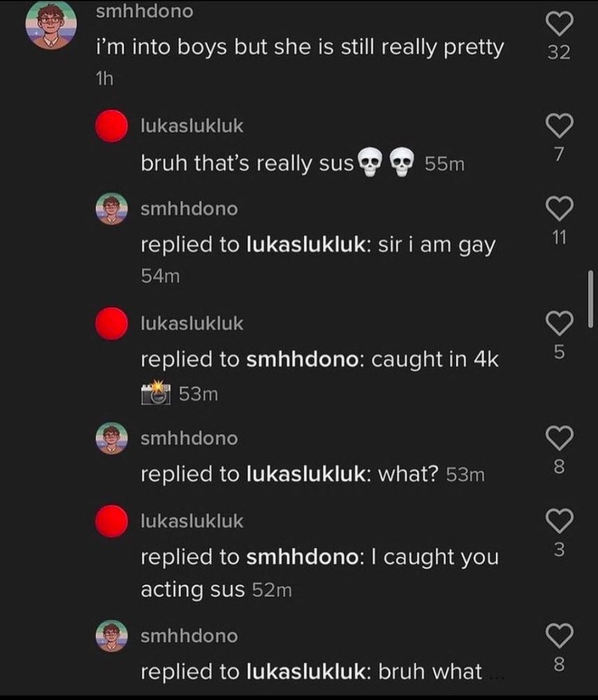Open smhhdono's avatar beside 'bruh what' reply
The height and width of the screenshot is (700, 598).
(111, 636)
